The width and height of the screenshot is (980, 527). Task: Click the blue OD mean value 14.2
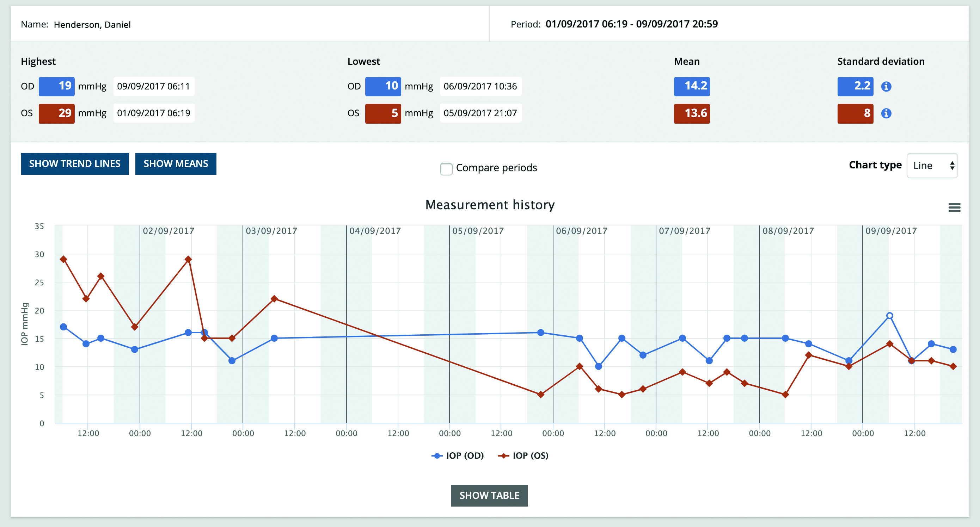click(x=692, y=86)
